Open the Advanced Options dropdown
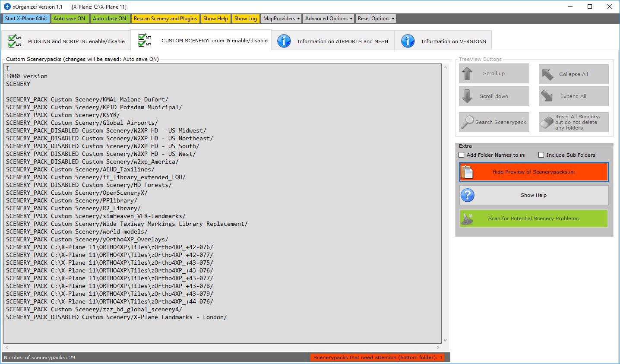Screen dimensions: 620x364 [329, 19]
